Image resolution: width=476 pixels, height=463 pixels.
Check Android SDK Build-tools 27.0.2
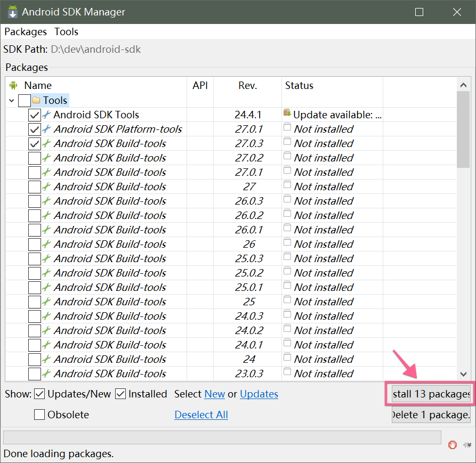(35, 158)
